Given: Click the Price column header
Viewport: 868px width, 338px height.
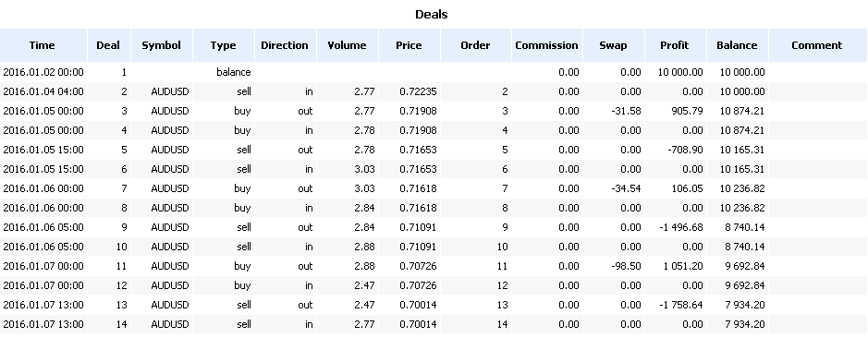Looking at the screenshot, I should (410, 45).
